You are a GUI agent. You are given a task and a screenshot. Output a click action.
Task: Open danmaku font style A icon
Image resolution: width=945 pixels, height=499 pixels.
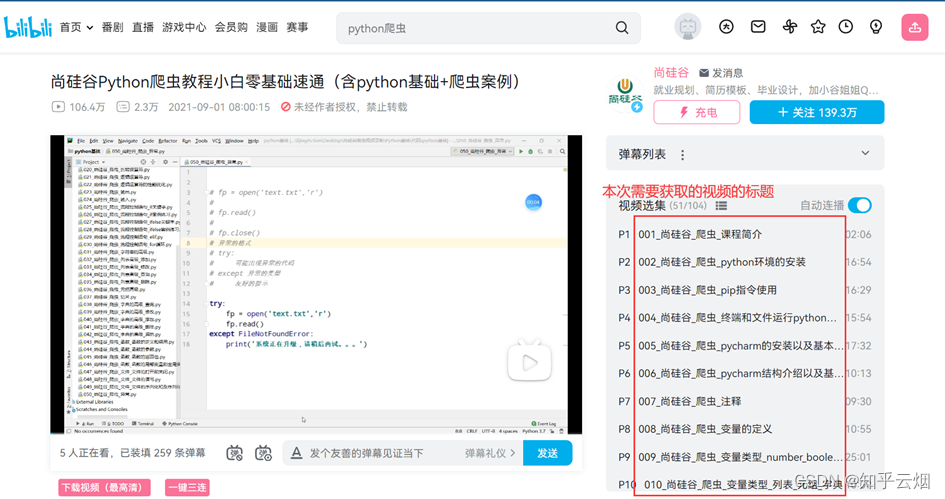(296, 453)
